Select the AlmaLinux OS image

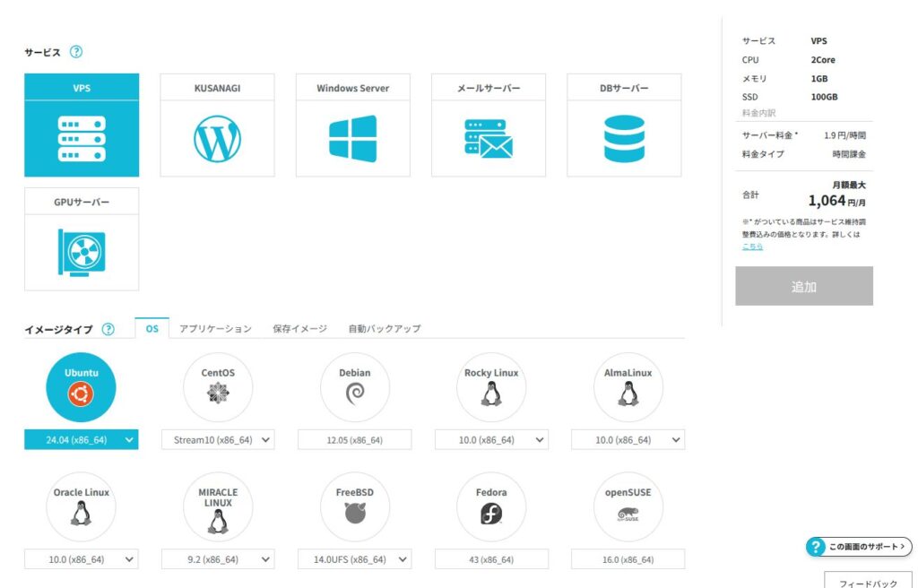[x=628, y=387]
